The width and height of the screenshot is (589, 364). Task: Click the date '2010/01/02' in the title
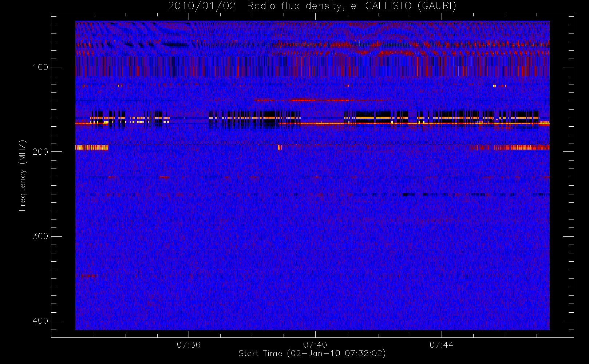click(x=202, y=6)
